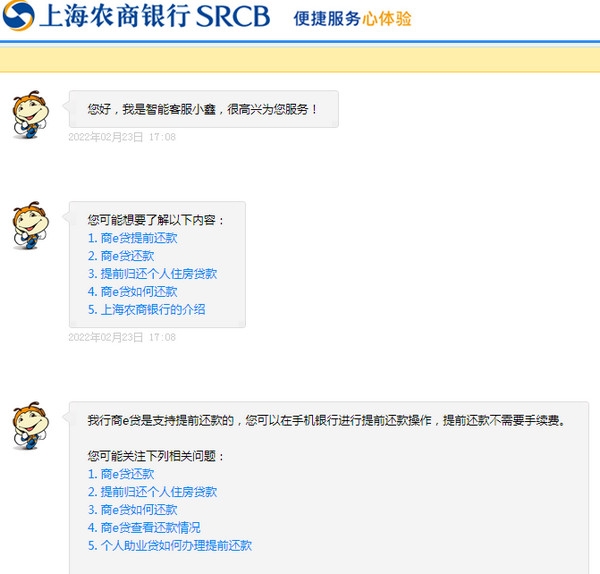Click the answer text about 商e贷 supporting prepayment
Screen dimensions: 600x574
point(326,421)
